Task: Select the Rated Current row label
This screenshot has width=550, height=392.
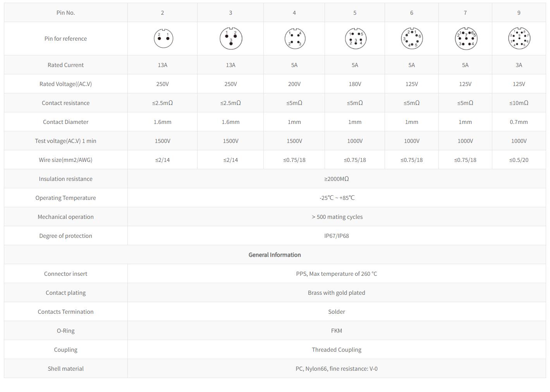Action: pyautogui.click(x=65, y=65)
